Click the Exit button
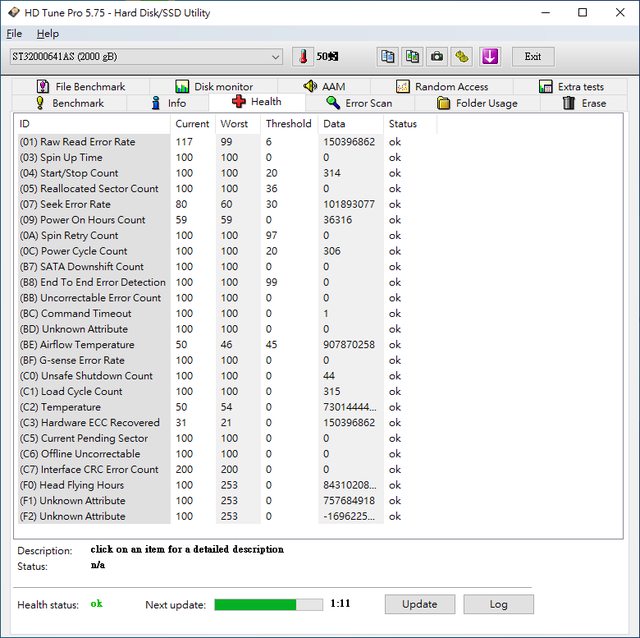 (x=533, y=57)
